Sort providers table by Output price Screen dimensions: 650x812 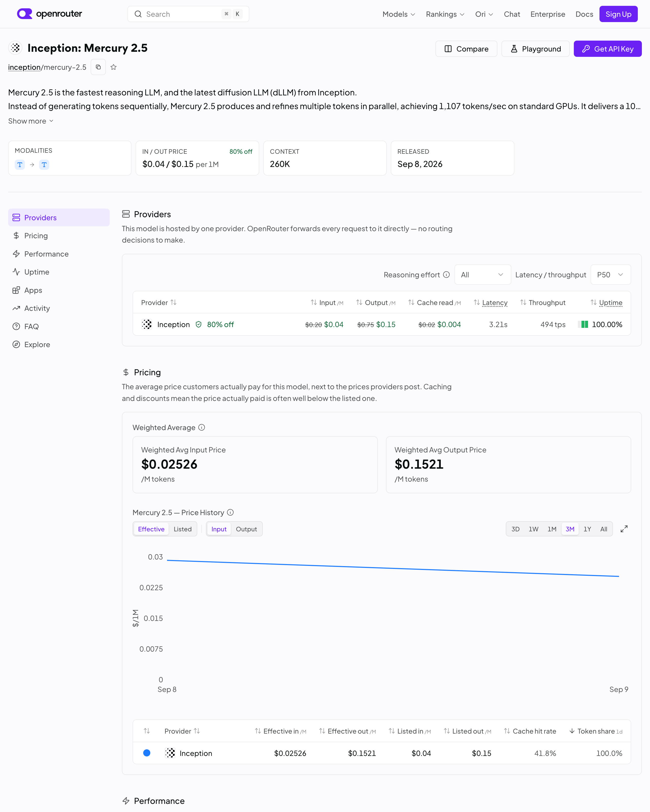tap(376, 302)
